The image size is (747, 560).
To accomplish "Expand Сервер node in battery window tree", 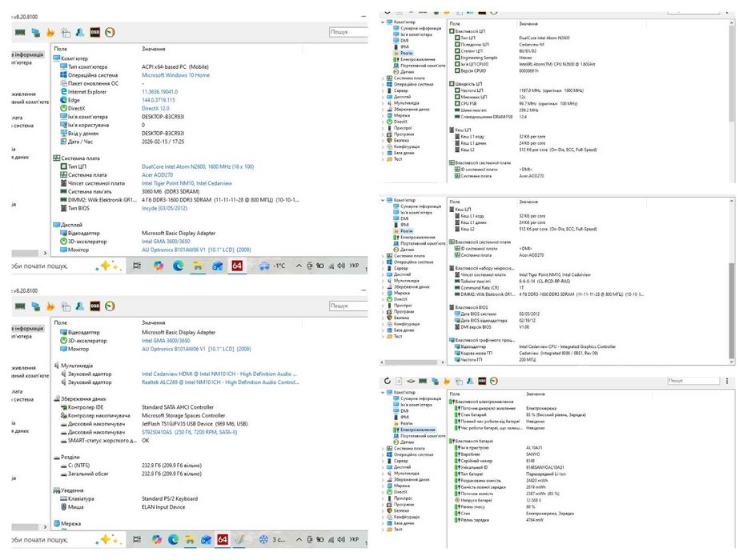I will 383,461.
